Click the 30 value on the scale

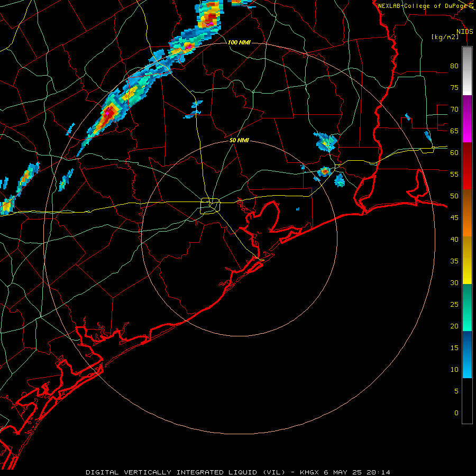(454, 282)
